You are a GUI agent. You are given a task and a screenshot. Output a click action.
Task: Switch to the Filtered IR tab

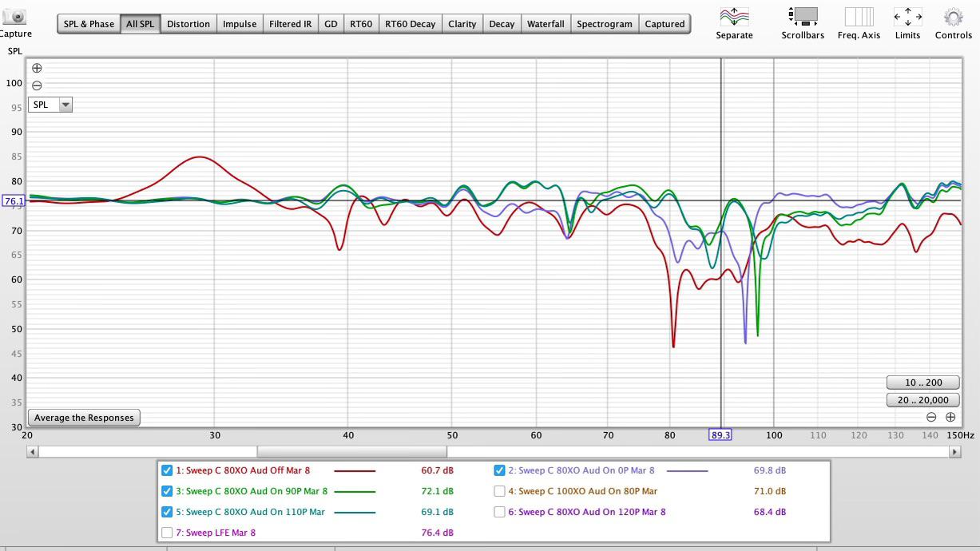[x=291, y=24]
